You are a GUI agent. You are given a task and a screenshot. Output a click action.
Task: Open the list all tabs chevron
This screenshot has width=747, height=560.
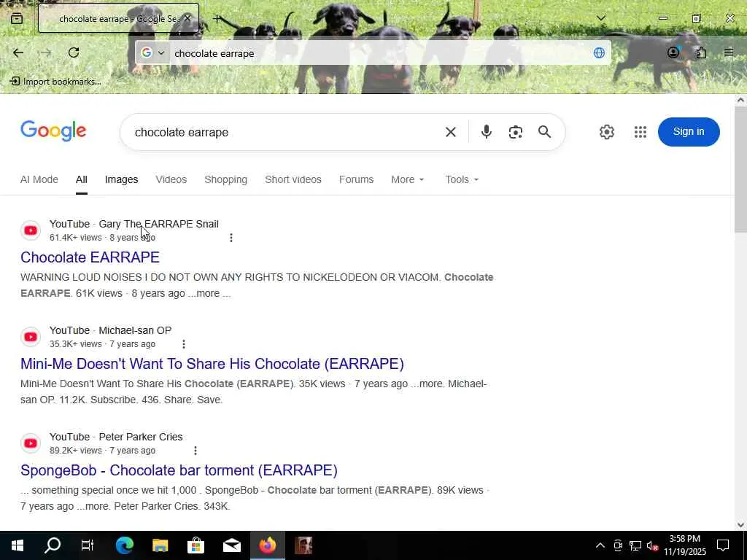point(601,18)
